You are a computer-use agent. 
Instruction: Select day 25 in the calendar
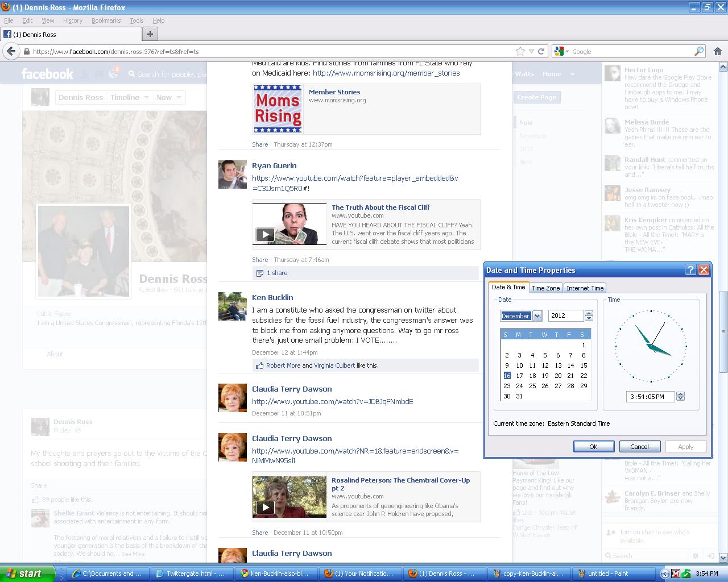(x=532, y=386)
